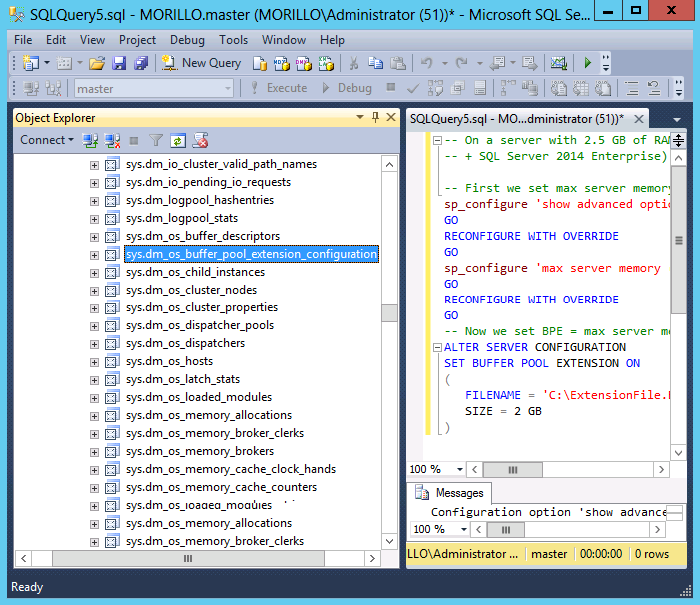Click the editor vertical scroll down arrow
The image size is (700, 605).
point(678,453)
